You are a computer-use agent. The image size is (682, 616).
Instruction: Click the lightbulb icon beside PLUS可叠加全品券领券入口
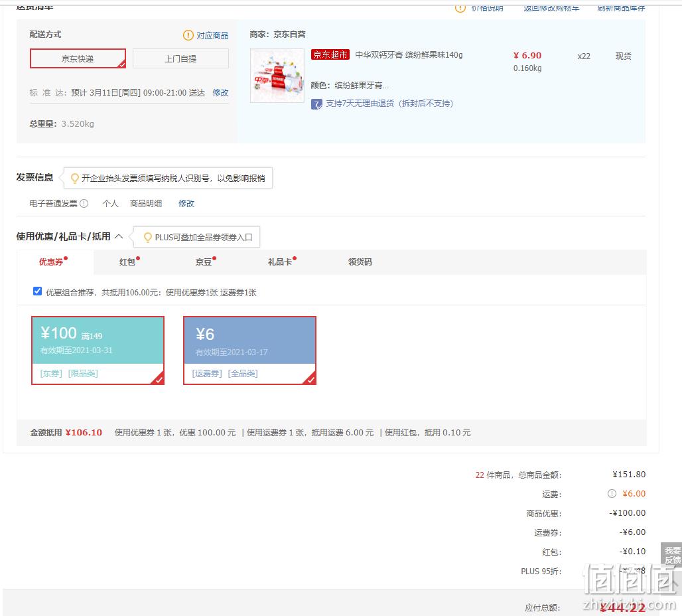point(148,237)
